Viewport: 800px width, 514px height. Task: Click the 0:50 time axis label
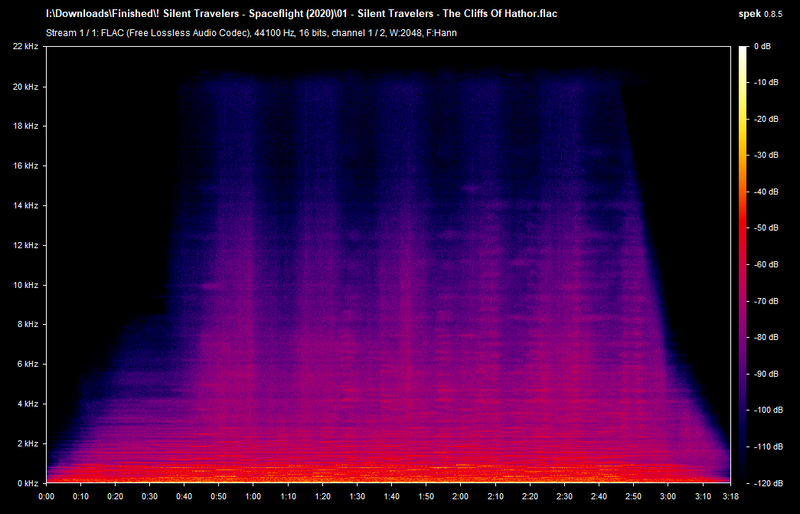pos(219,496)
